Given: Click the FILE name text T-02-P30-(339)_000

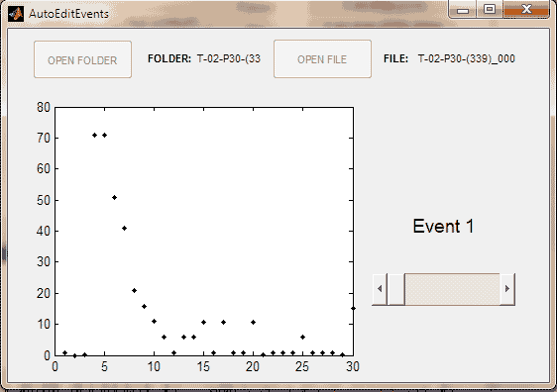Looking at the screenshot, I should click(467, 58).
